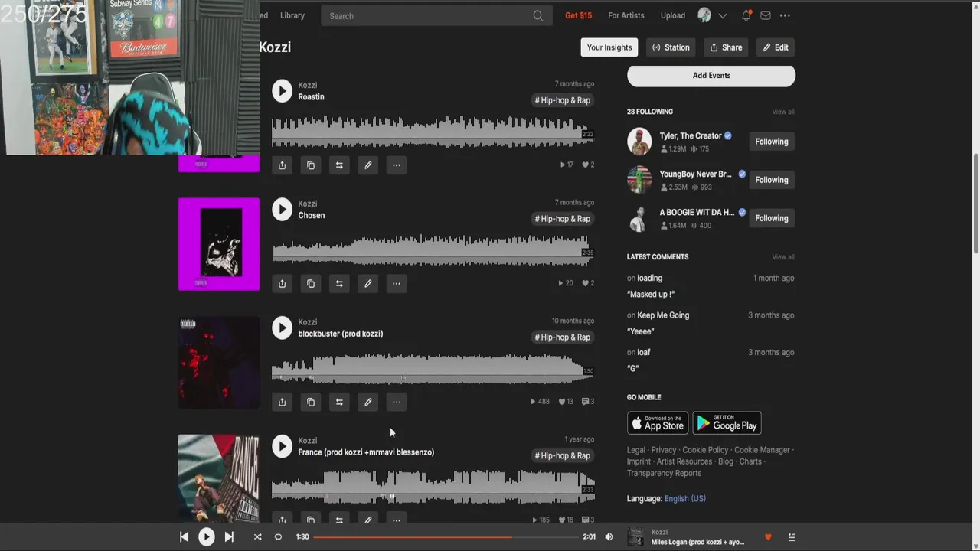
Task: Open more options for Chosen
Action: click(x=396, y=284)
